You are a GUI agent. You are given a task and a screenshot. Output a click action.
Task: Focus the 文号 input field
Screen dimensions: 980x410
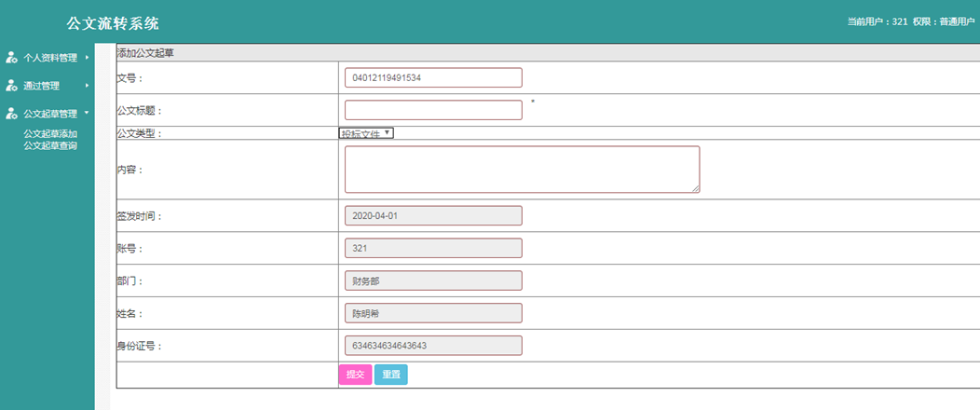pos(433,77)
